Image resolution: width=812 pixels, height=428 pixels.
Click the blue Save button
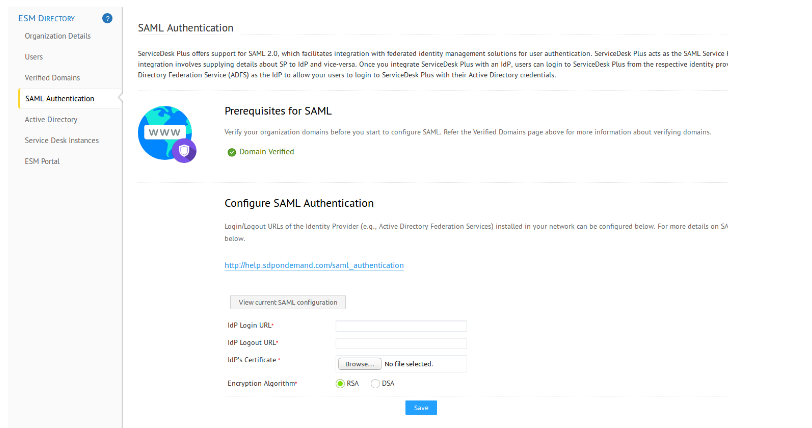[421, 408]
